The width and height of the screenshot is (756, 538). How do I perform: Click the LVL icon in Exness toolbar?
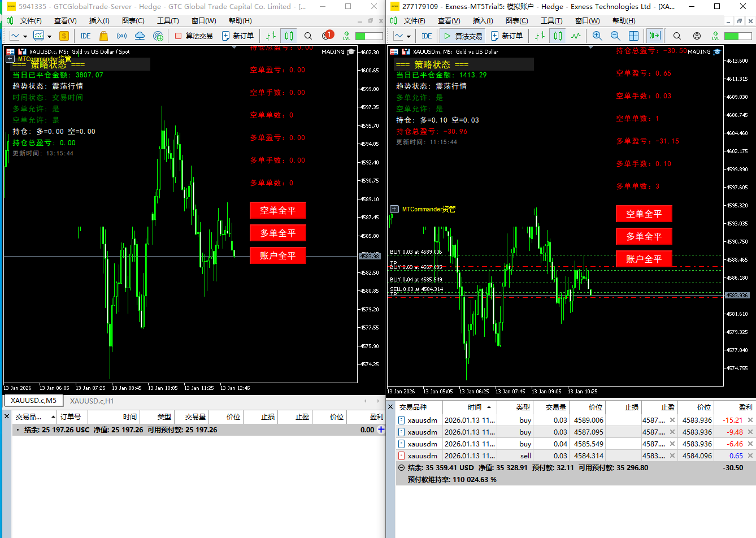click(x=715, y=36)
